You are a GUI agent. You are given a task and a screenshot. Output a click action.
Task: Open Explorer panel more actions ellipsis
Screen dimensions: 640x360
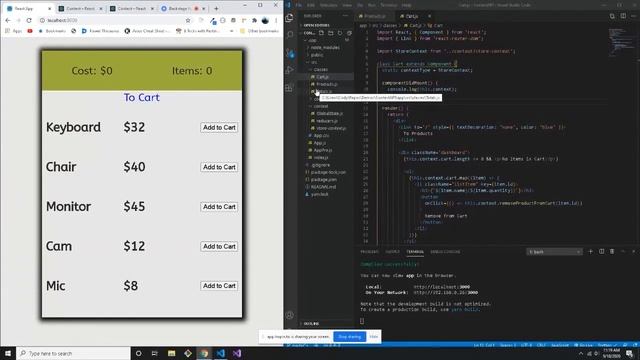[345, 16]
